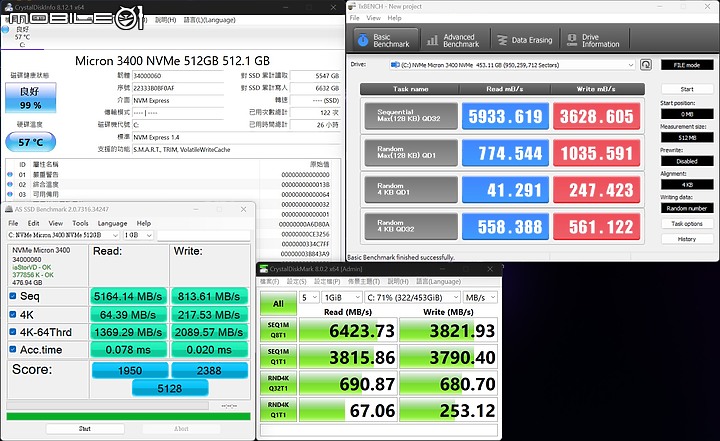Viewport: 720px width, 441px height.
Task: Click Sequential Max(128 KB) QD32 task button
Action: point(411,116)
